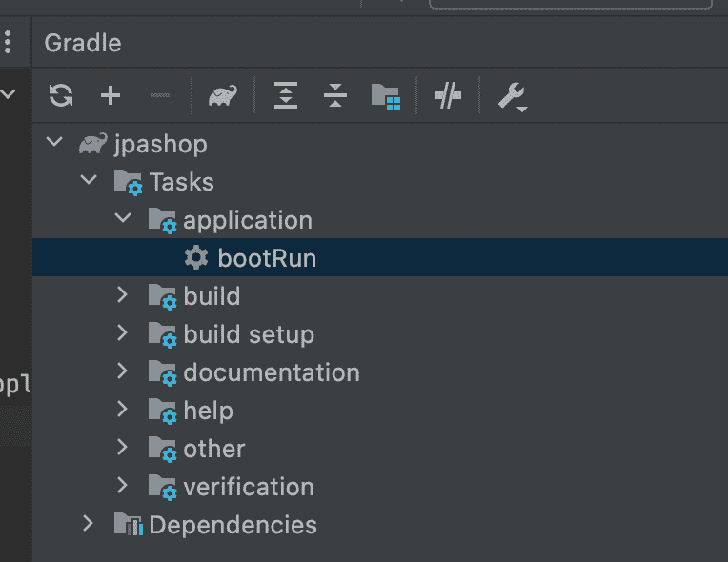Click the chevron in the left strip
This screenshot has width=728, height=562.
coord(8,94)
